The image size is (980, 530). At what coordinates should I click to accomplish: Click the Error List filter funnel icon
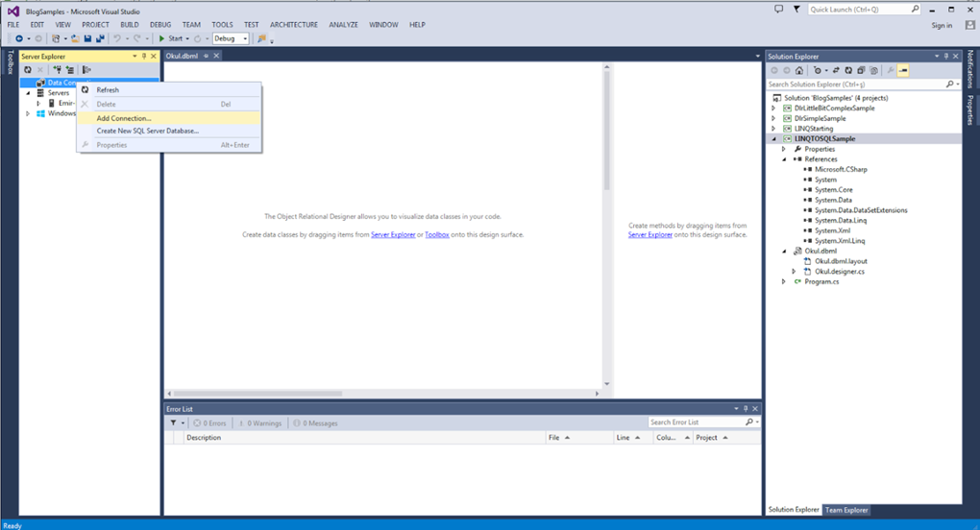[x=173, y=422]
